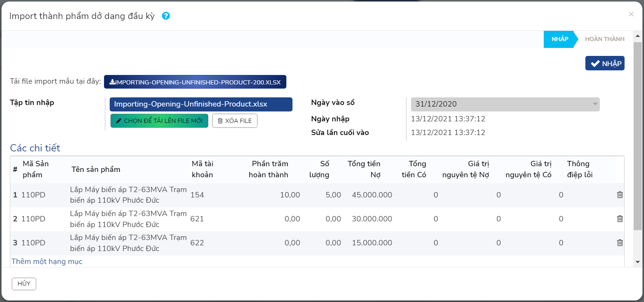Click account code 621 cell
644x302 pixels.
click(x=197, y=219)
